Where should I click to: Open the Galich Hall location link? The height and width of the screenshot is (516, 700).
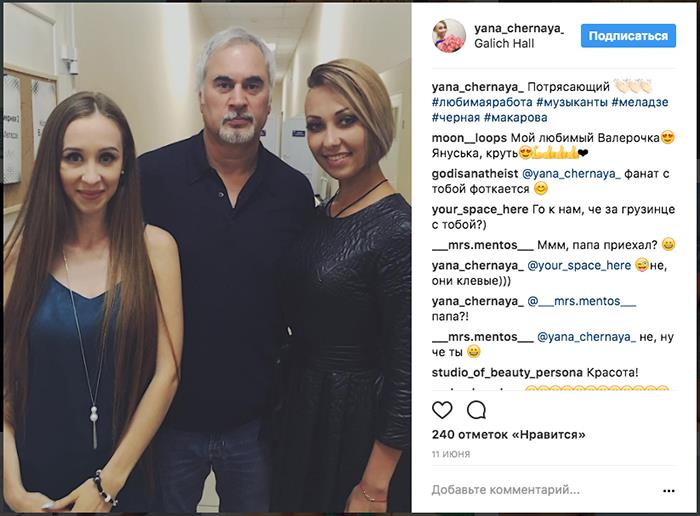point(504,43)
